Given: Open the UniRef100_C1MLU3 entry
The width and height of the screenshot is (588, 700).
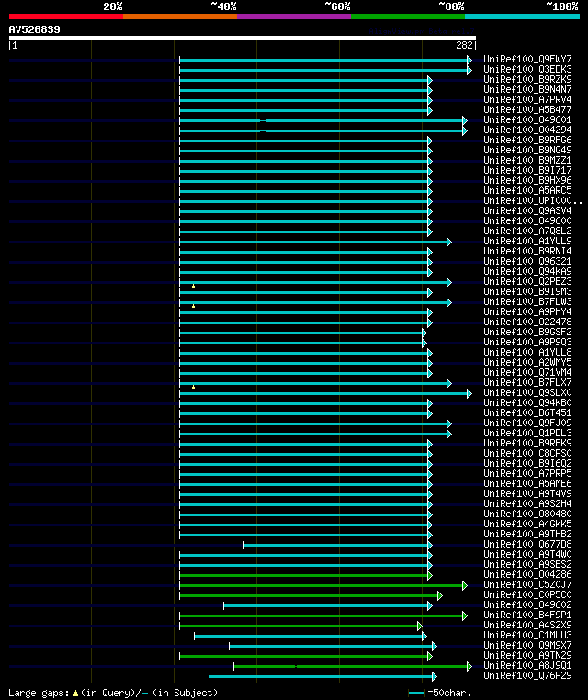Looking at the screenshot, I should (x=527, y=636).
